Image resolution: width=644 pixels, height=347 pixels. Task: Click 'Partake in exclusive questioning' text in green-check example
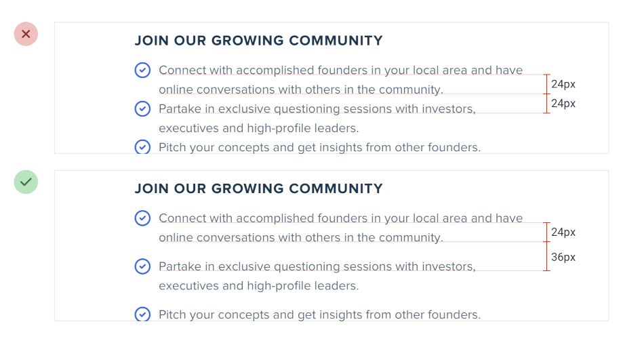point(317,266)
